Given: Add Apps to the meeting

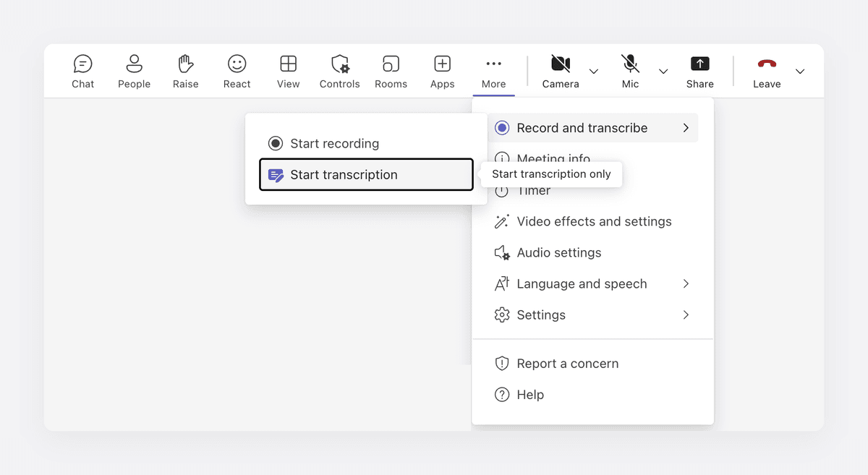Looking at the screenshot, I should point(442,72).
